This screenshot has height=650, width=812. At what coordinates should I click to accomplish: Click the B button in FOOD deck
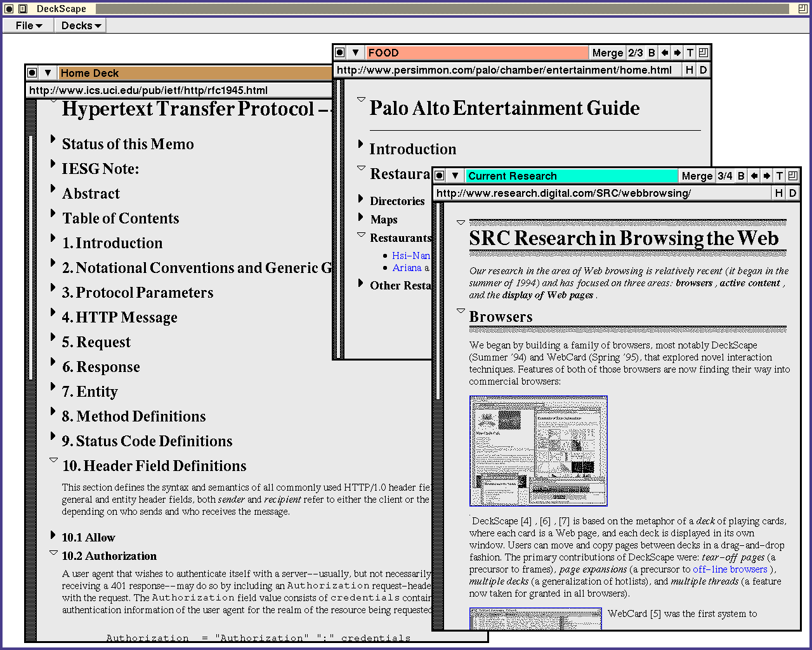pyautogui.click(x=652, y=53)
